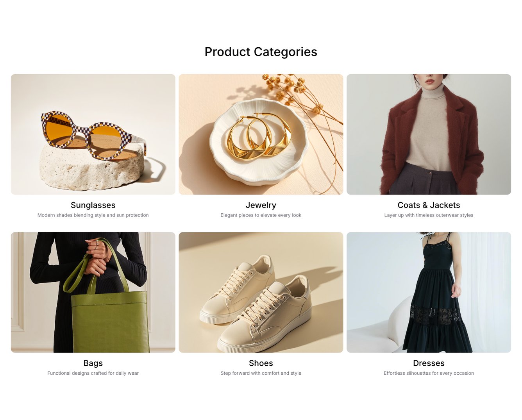Open the Dresses category image
This screenshot has width=522, height=420.
[x=429, y=292]
